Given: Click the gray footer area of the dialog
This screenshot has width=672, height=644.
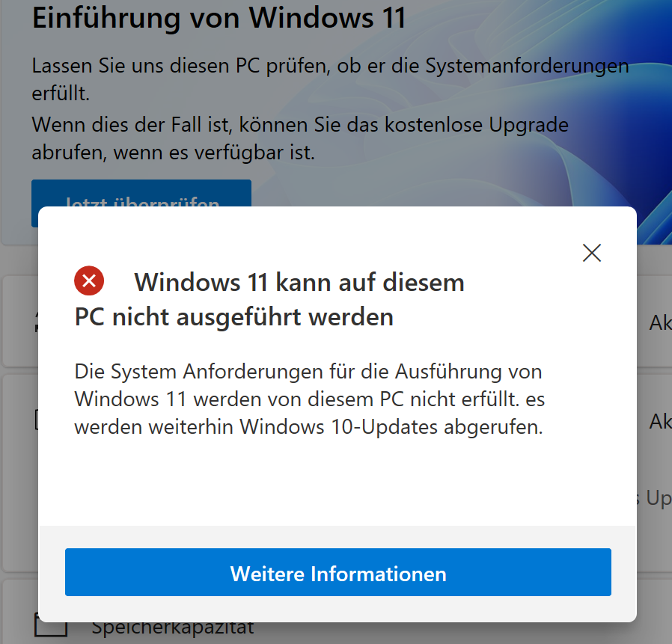Looking at the screenshot, I should (337, 536).
